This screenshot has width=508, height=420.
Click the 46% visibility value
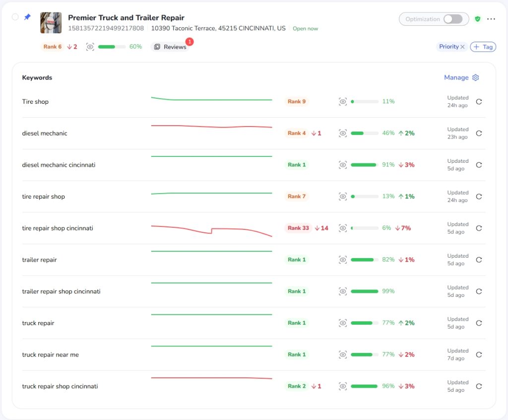(388, 133)
